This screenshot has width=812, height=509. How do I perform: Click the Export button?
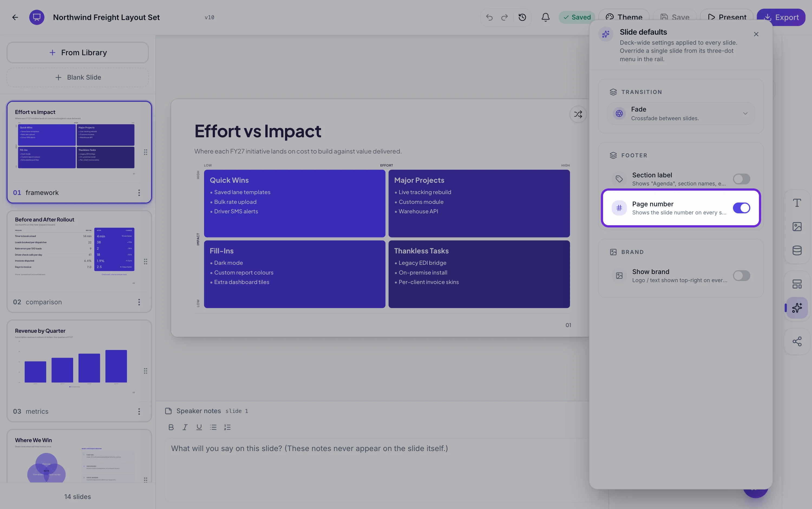[x=781, y=17]
